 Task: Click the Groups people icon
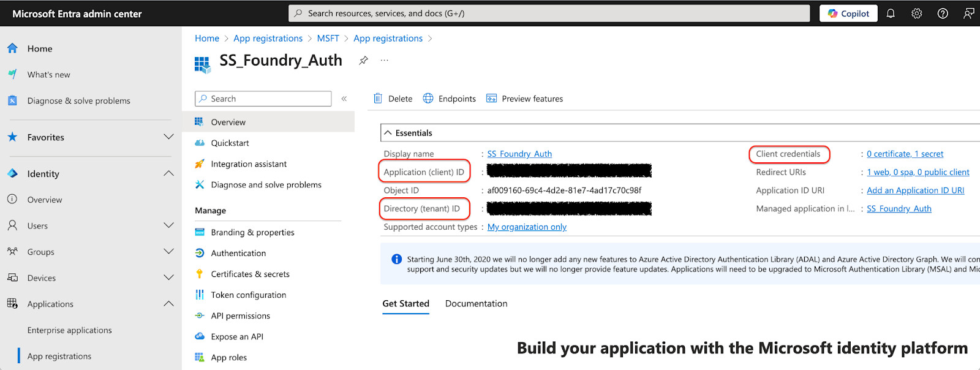pos(12,251)
